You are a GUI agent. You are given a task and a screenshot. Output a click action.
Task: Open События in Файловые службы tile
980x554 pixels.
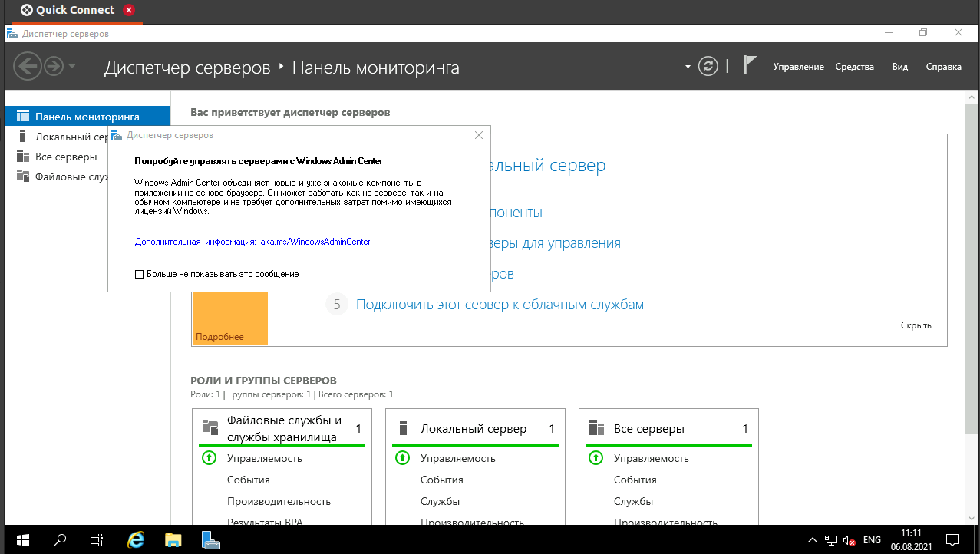coord(249,480)
